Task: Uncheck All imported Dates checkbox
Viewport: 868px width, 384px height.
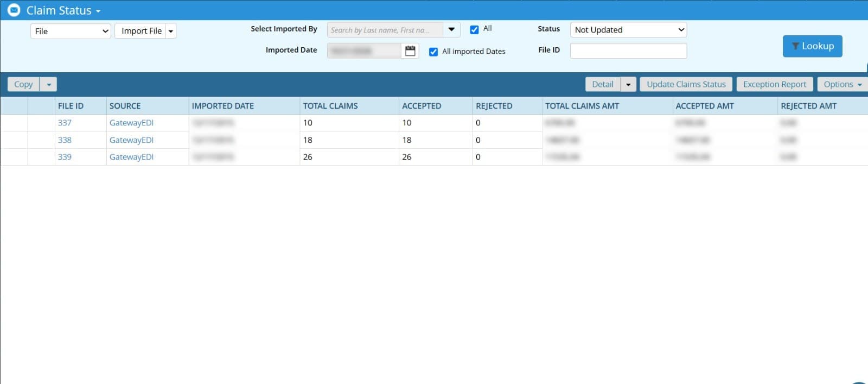Action: (x=433, y=52)
